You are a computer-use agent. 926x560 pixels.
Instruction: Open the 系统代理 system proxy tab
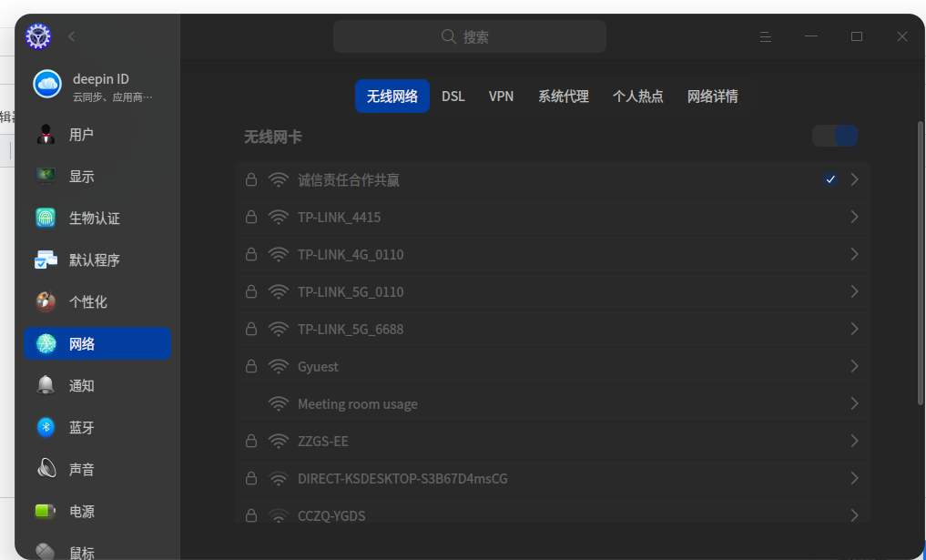(x=564, y=97)
